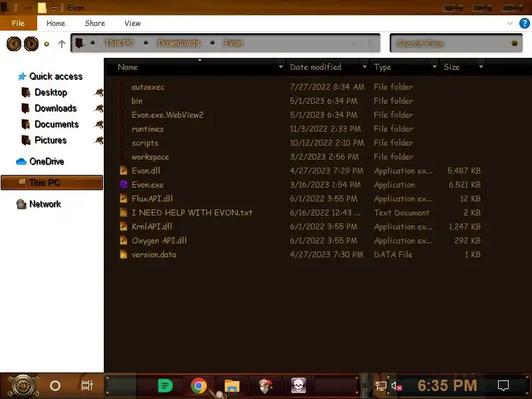Switch to the View ribbon tab
This screenshot has width=532, height=399.
tap(132, 23)
